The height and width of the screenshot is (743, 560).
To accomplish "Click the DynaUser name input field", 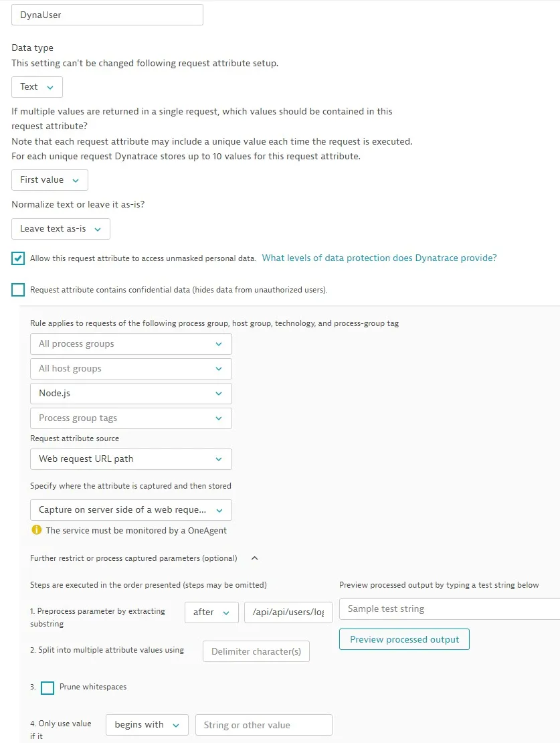I will pyautogui.click(x=107, y=15).
